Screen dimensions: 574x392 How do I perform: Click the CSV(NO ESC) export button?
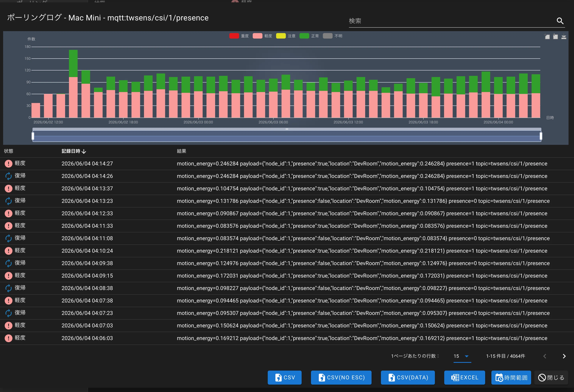coord(341,377)
